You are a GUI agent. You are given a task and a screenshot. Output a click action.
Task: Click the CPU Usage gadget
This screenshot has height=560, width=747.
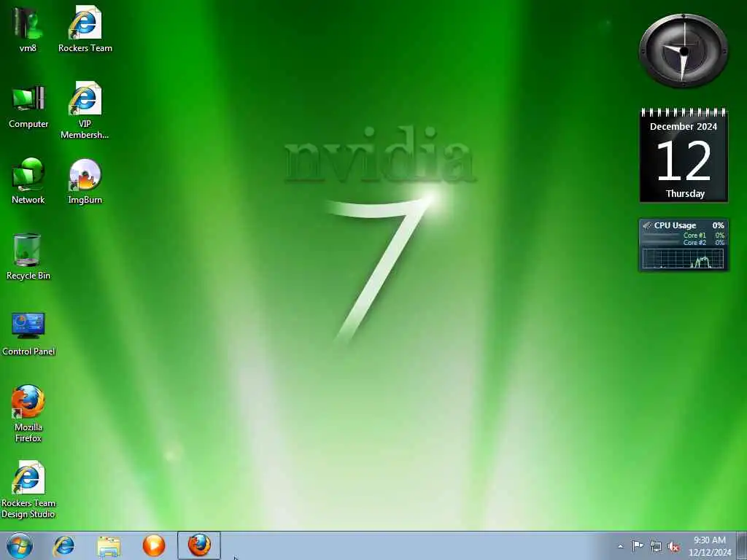click(684, 245)
